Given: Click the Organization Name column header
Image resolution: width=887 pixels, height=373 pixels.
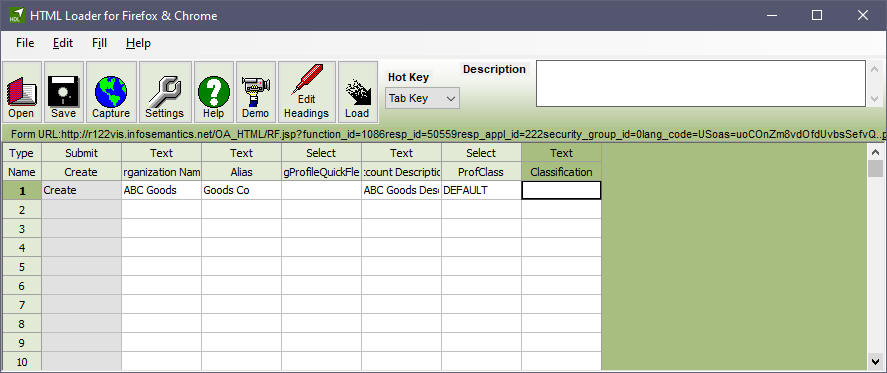Looking at the screenshot, I should 161,172.
